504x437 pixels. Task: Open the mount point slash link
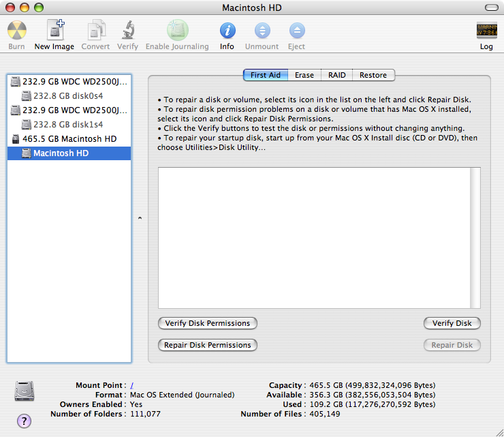(x=131, y=385)
